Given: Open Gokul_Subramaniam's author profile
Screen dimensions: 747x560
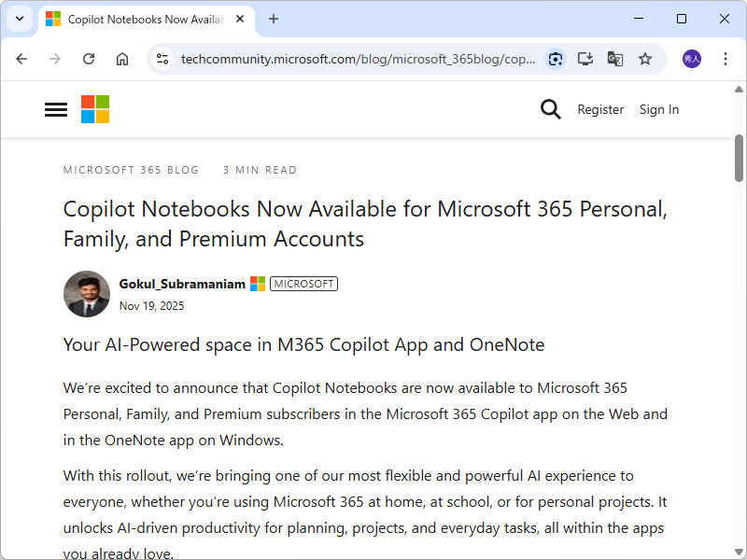Looking at the screenshot, I should [x=182, y=284].
